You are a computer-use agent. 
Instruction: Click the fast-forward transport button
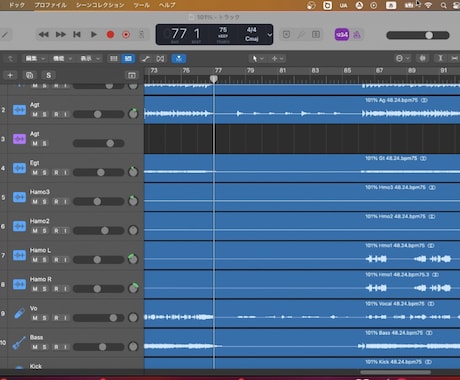pos(61,35)
